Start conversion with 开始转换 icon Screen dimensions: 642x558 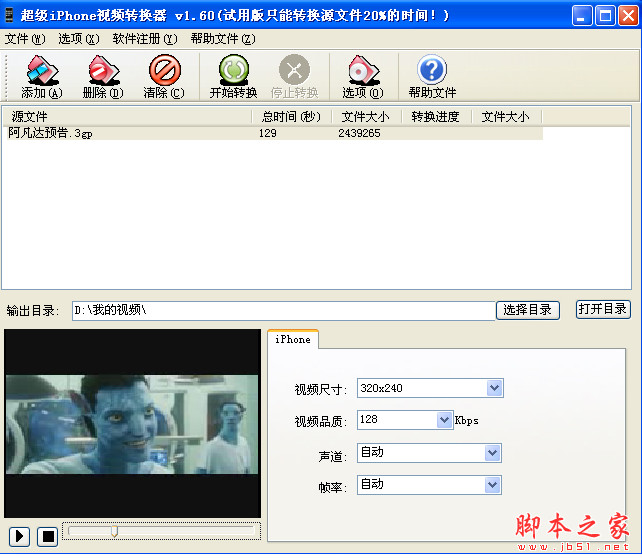click(233, 77)
